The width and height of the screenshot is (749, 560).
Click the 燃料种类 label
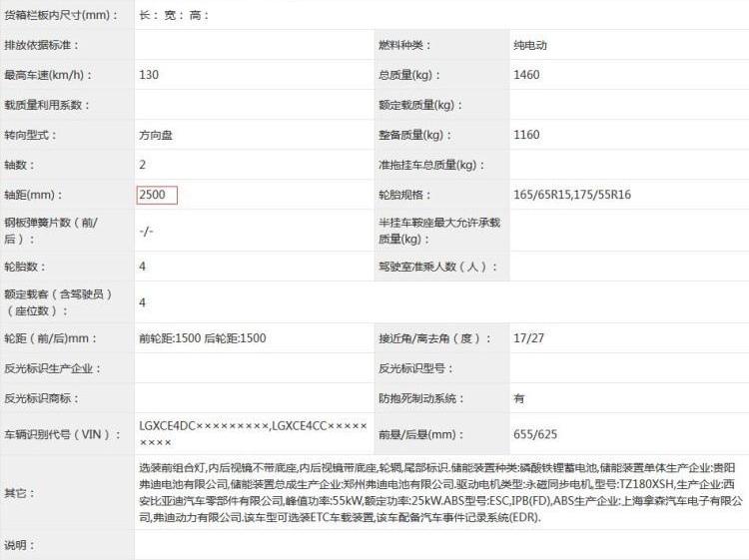point(404,45)
